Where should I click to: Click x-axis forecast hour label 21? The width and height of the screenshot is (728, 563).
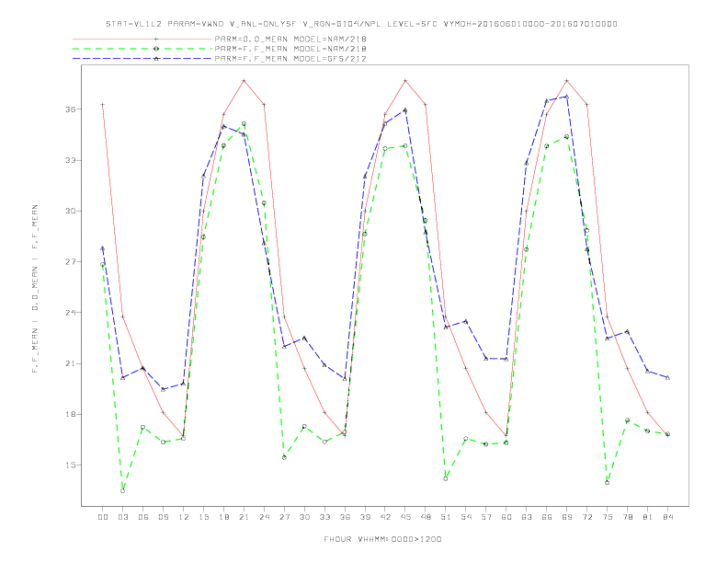point(244,517)
